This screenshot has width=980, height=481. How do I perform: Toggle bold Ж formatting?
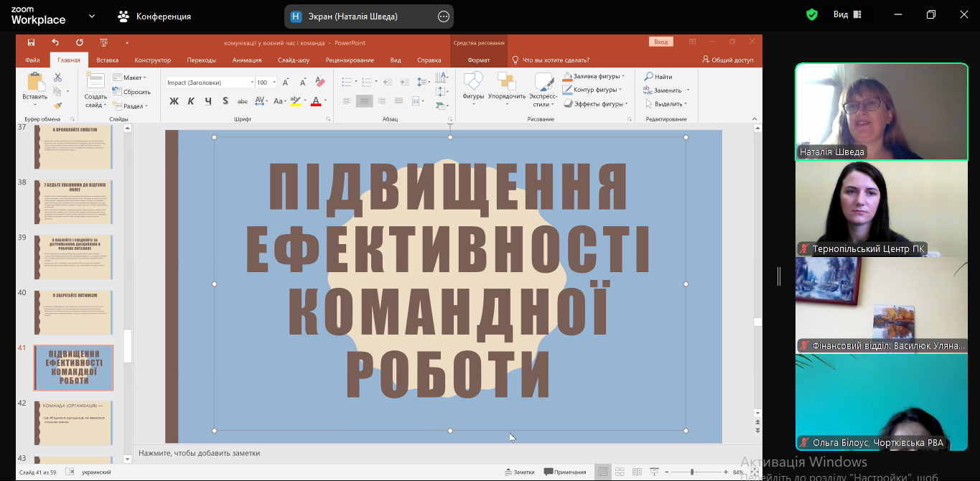174,101
